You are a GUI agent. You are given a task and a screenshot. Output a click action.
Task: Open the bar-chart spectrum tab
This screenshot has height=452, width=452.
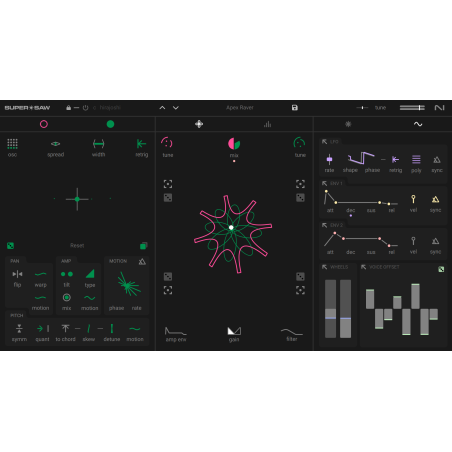(267, 124)
